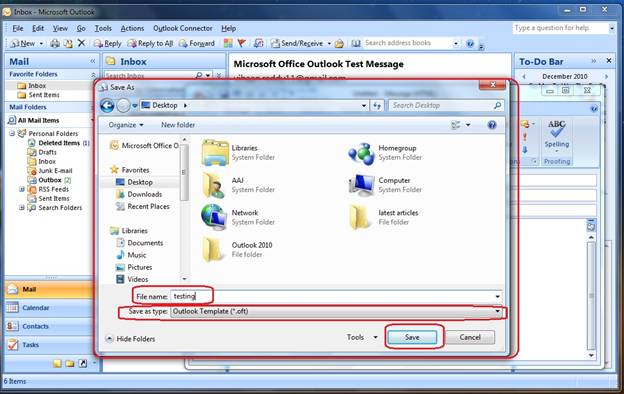
Task: Open Tasks in navigation bar
Action: point(49,345)
